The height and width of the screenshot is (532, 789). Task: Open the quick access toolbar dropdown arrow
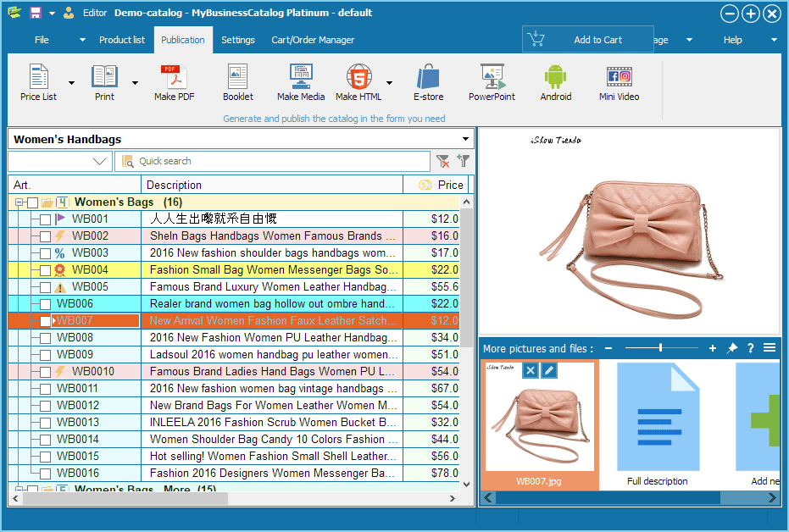52,14
